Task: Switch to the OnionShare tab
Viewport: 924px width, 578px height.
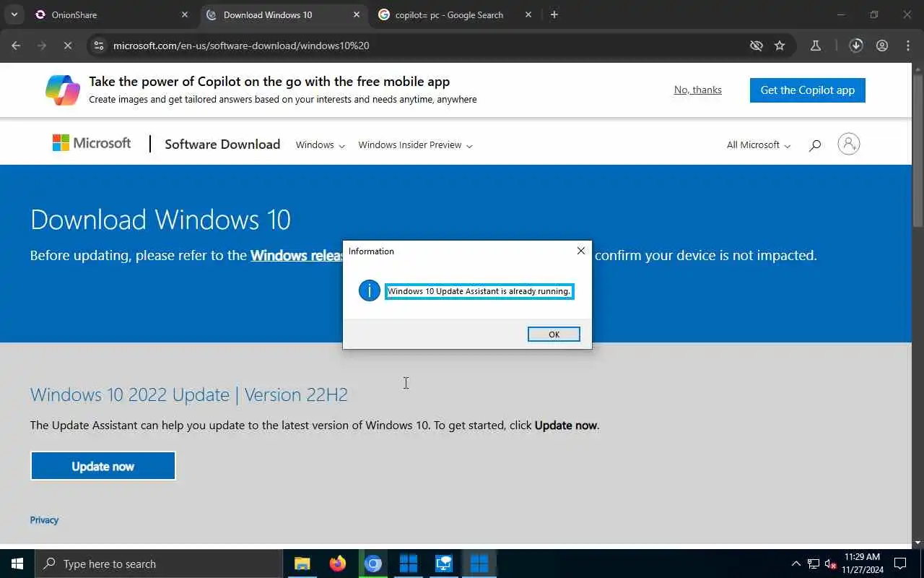Action: tap(74, 14)
